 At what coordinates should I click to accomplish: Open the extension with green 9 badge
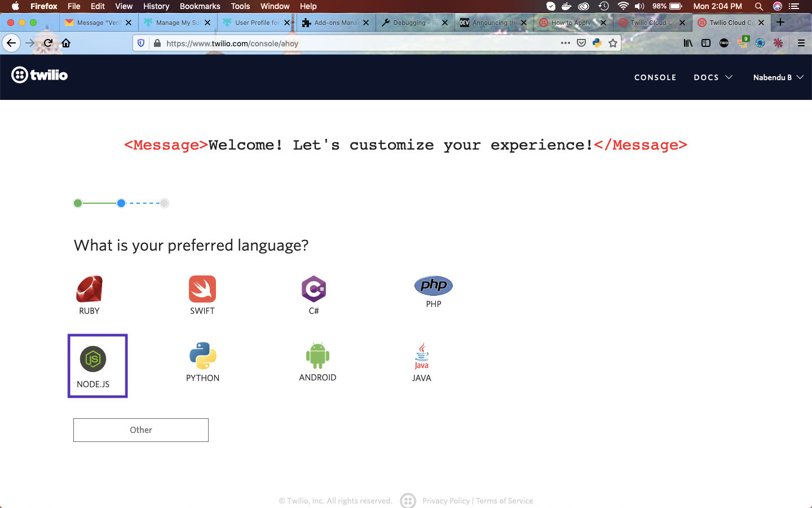743,42
